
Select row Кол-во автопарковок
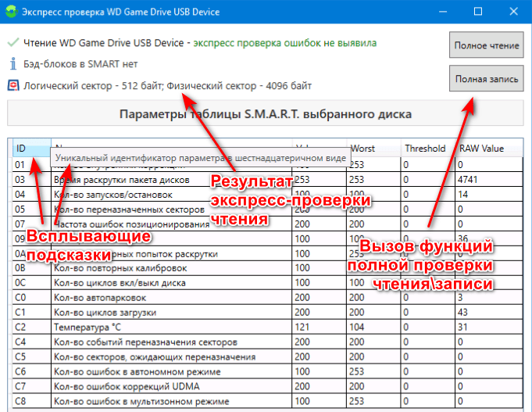(x=268, y=298)
